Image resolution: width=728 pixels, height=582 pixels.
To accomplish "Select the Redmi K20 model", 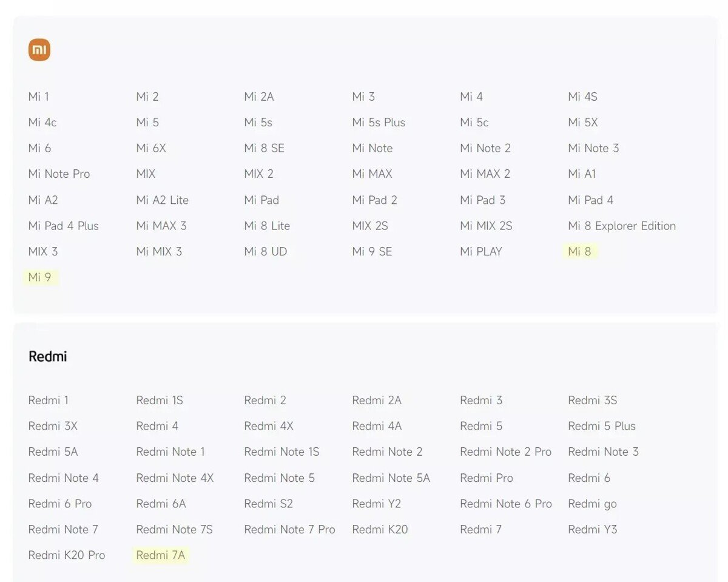I will point(380,530).
